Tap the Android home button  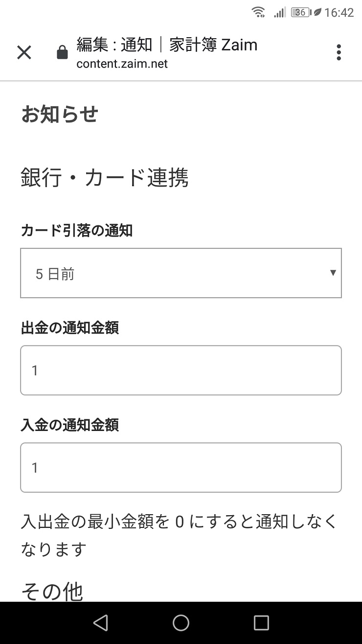[x=181, y=623]
